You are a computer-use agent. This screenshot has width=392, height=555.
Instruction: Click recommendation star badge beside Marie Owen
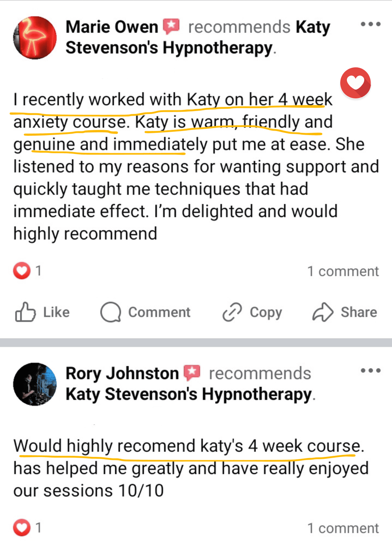(171, 27)
